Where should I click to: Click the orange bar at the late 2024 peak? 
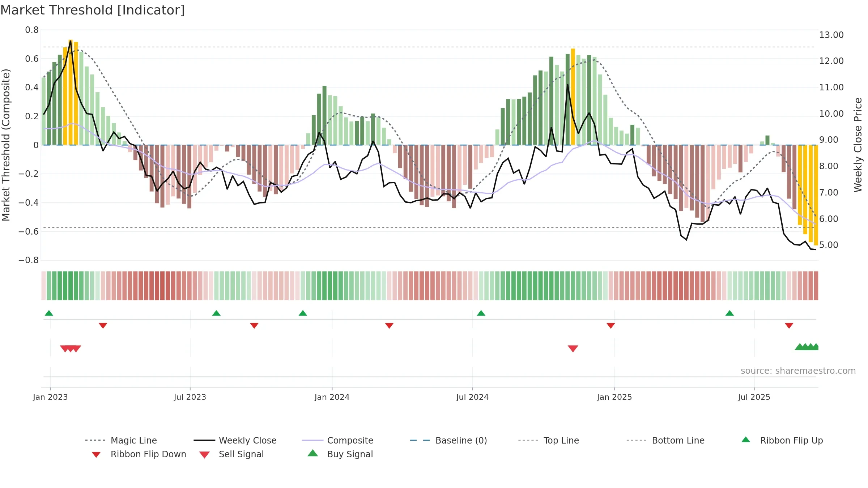[x=573, y=97]
